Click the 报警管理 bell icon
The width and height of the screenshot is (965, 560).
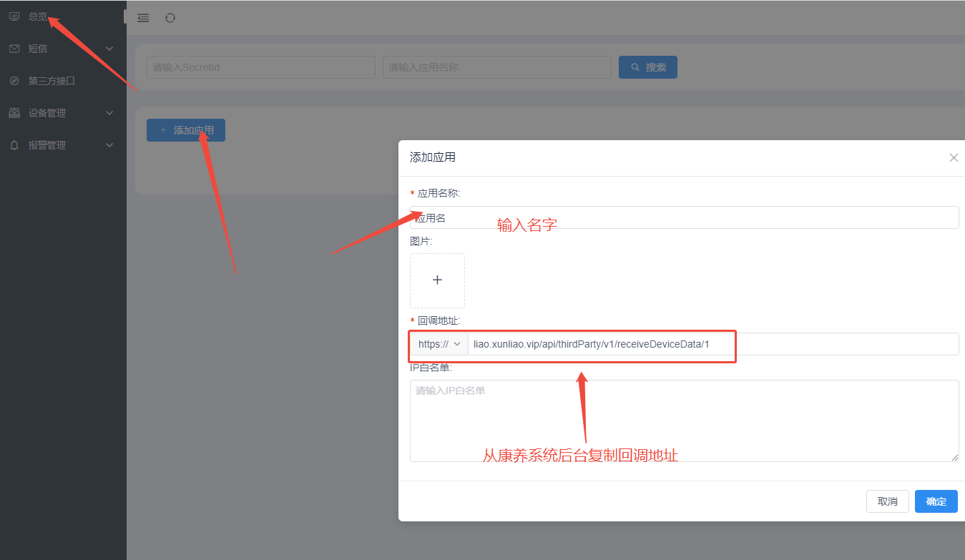[14, 145]
